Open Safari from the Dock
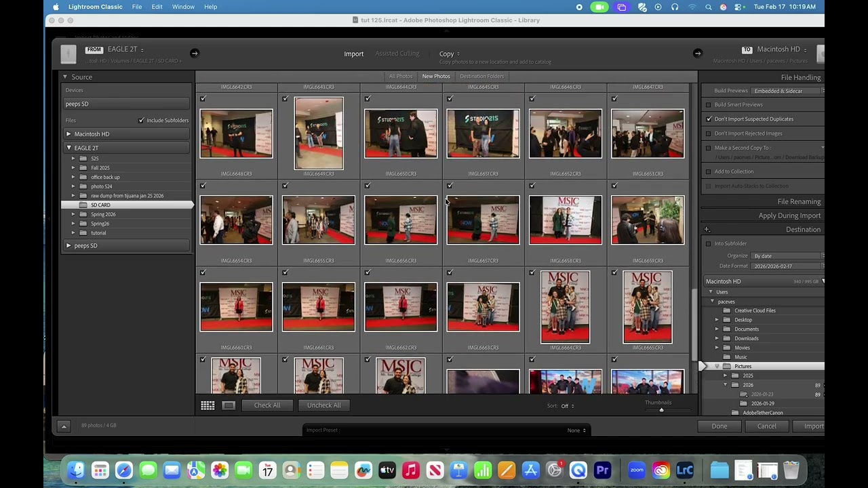This screenshot has height=488, width=868. click(124, 470)
